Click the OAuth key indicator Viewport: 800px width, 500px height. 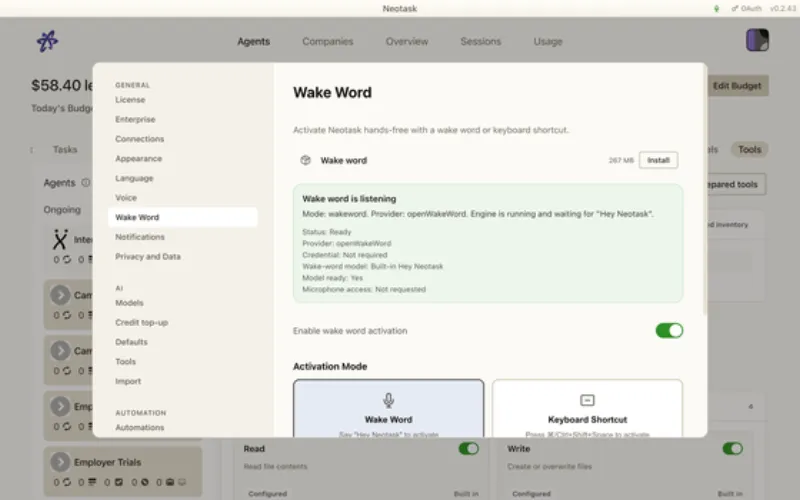click(746, 9)
